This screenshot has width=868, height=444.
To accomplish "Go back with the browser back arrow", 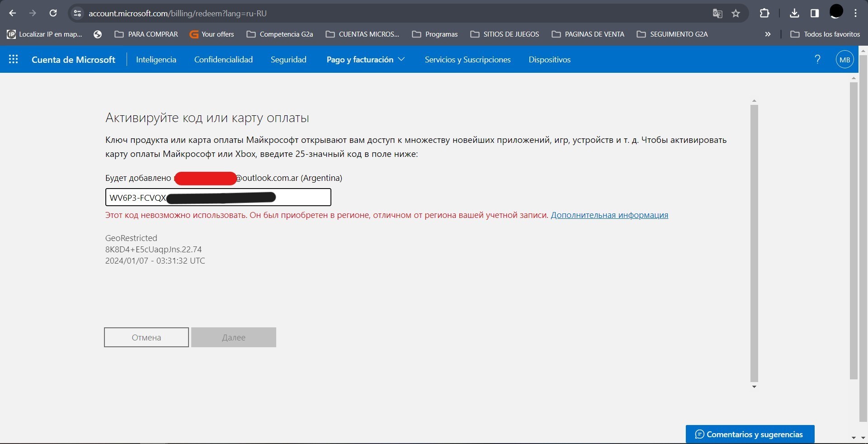I will click(13, 13).
